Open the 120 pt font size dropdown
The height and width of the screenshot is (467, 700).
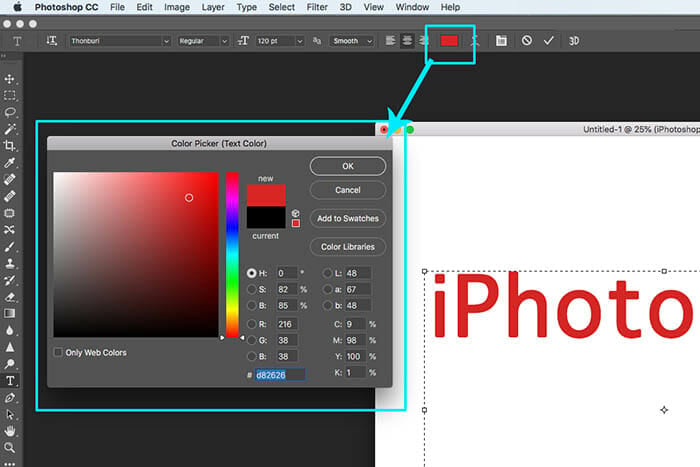coord(280,41)
